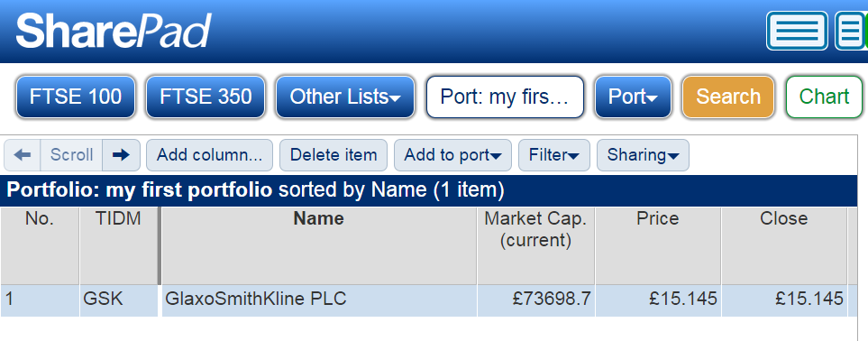Click the left scroll arrow icon
The height and width of the screenshot is (341, 868).
(23, 154)
